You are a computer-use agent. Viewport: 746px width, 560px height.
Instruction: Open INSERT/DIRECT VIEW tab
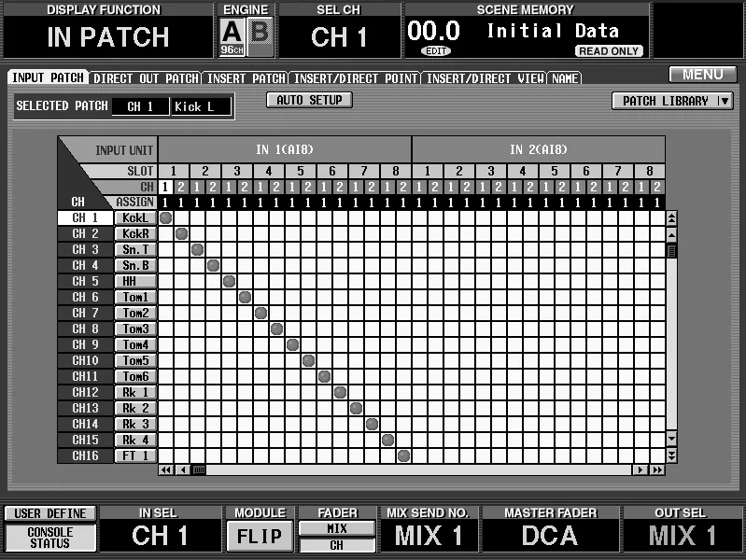(x=485, y=78)
